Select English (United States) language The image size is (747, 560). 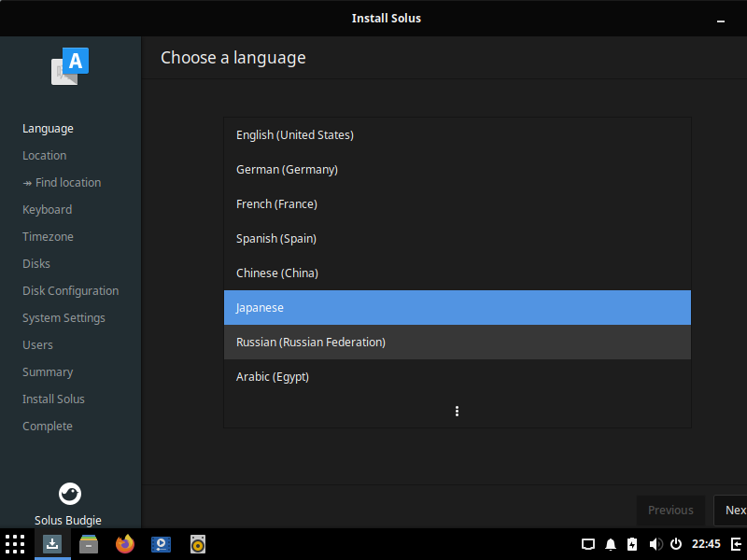[458, 134]
